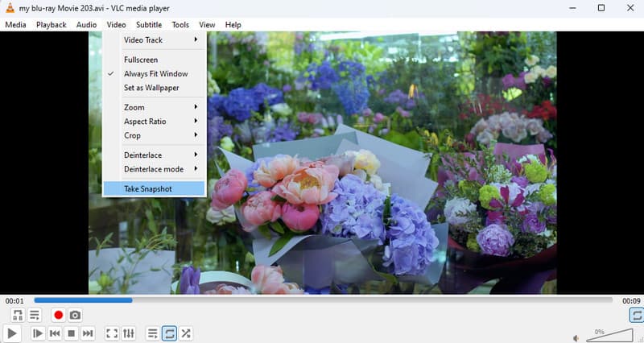Skip to next media track
This screenshot has width=644, height=343.
[88, 333]
